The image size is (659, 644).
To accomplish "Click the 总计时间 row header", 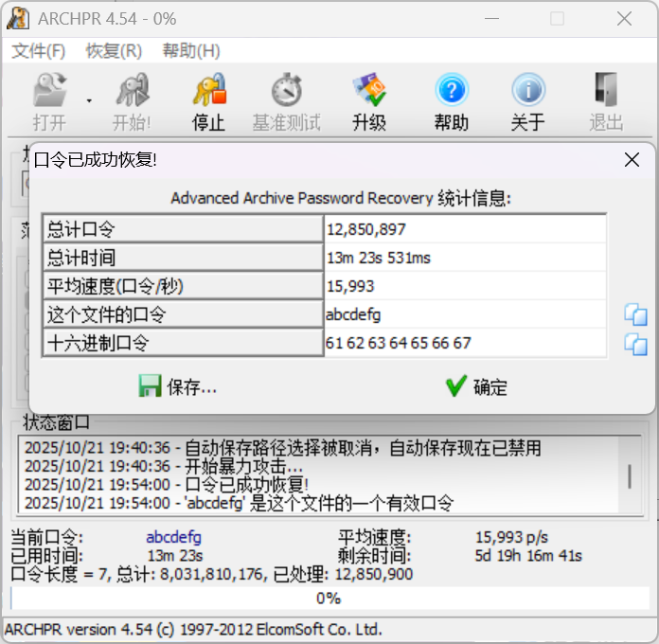I will [x=184, y=258].
